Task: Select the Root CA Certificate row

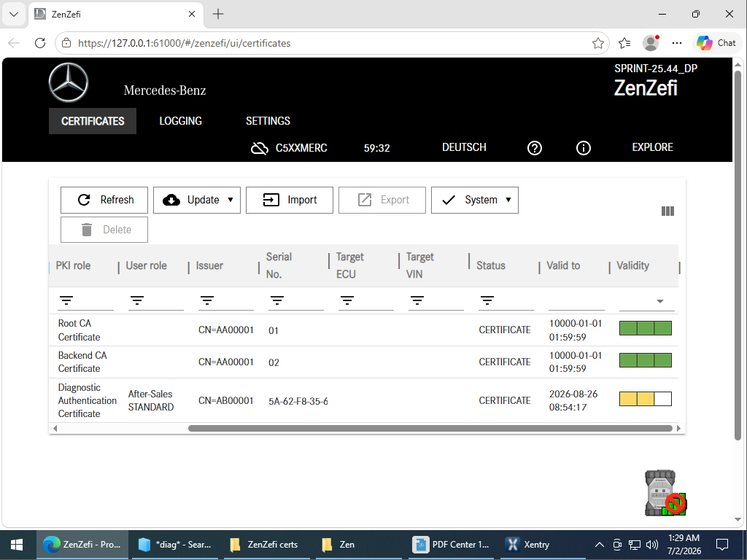Action: point(363,330)
